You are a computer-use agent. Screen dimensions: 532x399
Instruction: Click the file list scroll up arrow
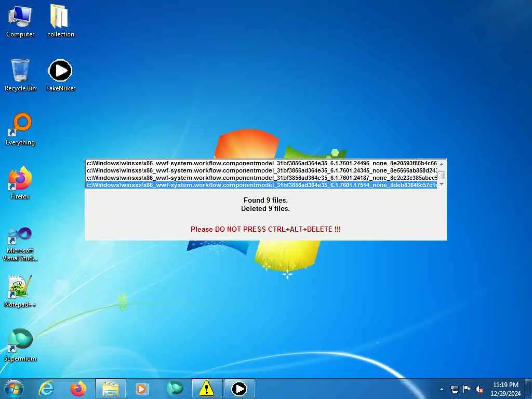442,164
